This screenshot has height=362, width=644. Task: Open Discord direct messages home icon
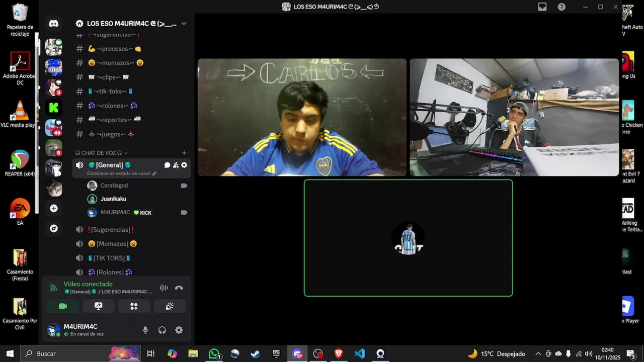coord(54,24)
